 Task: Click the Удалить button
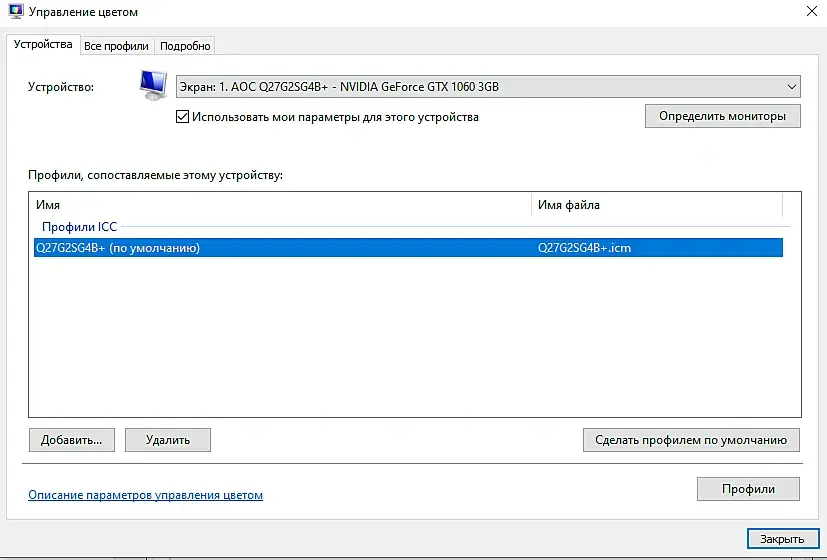(168, 440)
